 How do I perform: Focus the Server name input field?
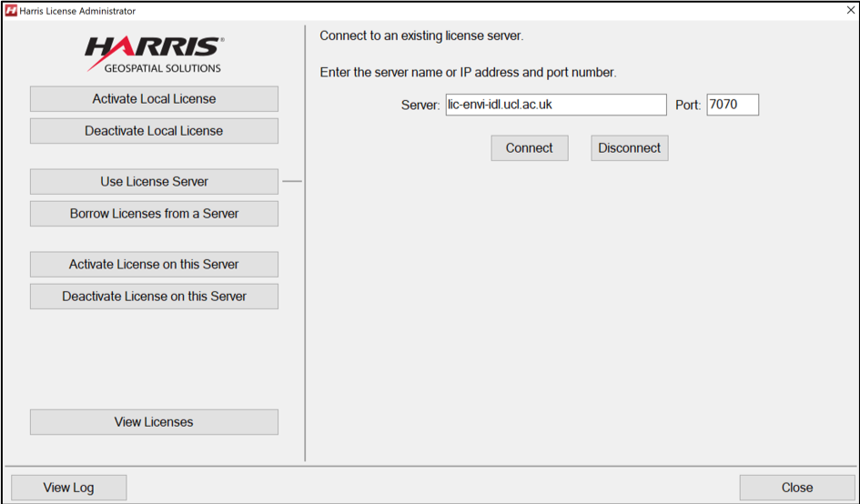click(x=556, y=105)
